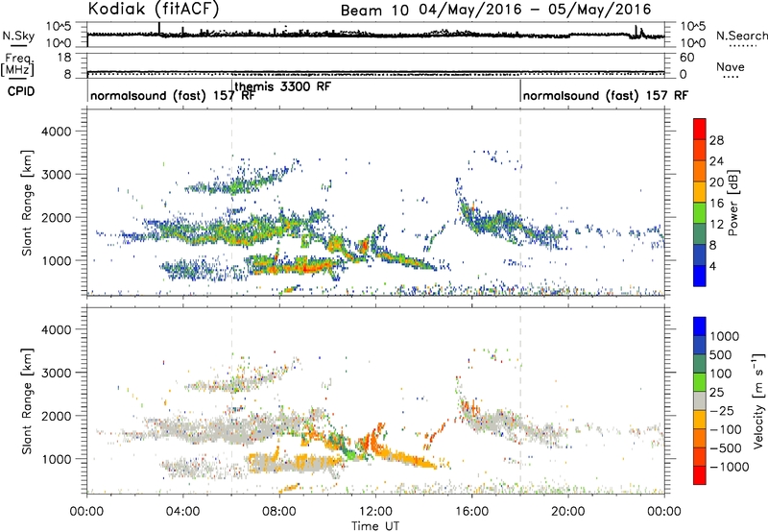Click the normalsound entry starting near 18:00

point(606,95)
